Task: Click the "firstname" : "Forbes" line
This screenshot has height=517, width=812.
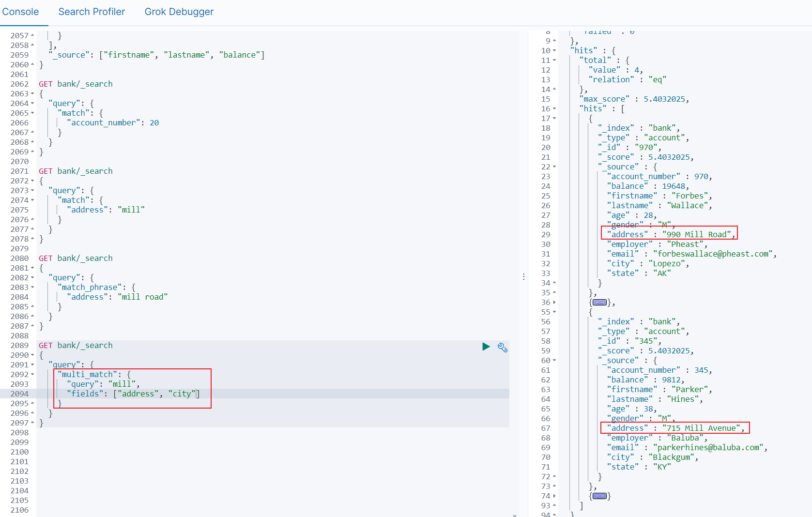Action: coord(659,196)
